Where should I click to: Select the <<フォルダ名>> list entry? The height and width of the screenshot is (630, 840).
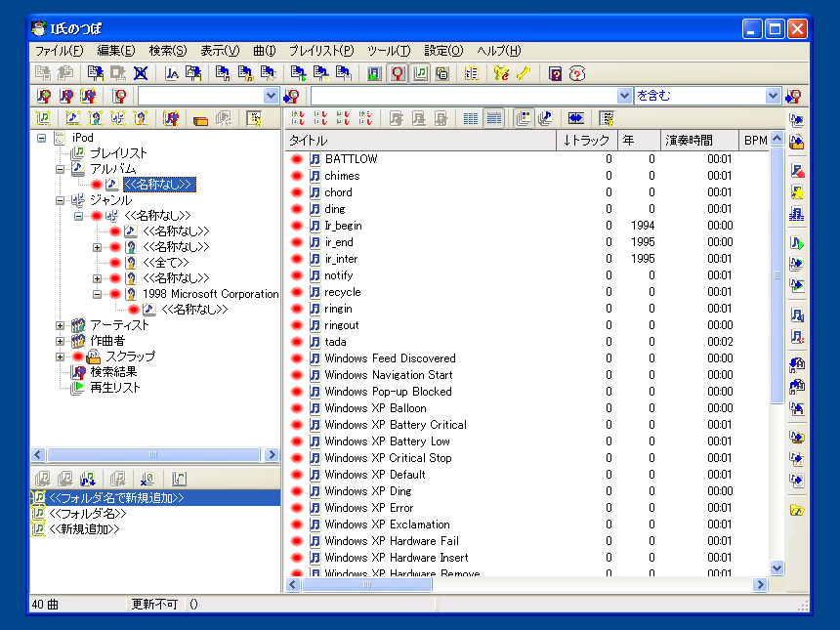pyautogui.click(x=155, y=514)
